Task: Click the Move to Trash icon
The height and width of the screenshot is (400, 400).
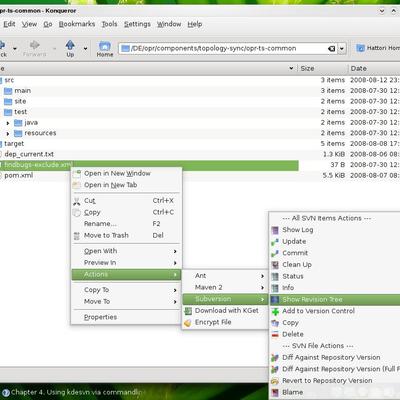Action: tap(77, 236)
